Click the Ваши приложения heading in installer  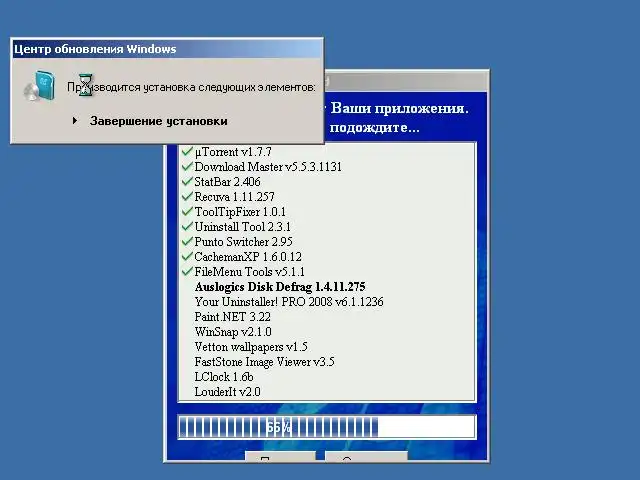399,108
